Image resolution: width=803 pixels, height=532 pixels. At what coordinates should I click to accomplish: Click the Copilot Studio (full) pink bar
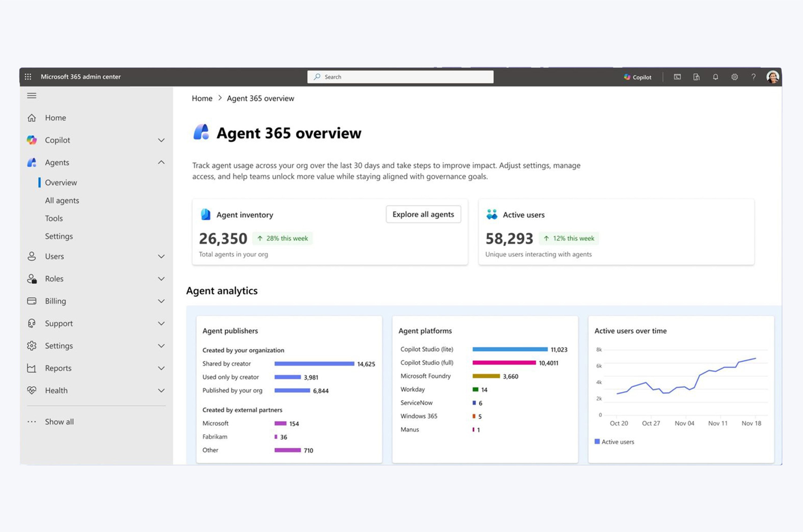click(x=504, y=363)
